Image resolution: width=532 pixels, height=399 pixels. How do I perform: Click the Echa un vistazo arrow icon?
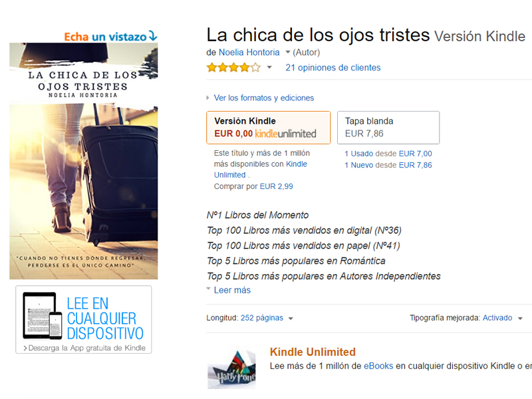click(x=153, y=36)
